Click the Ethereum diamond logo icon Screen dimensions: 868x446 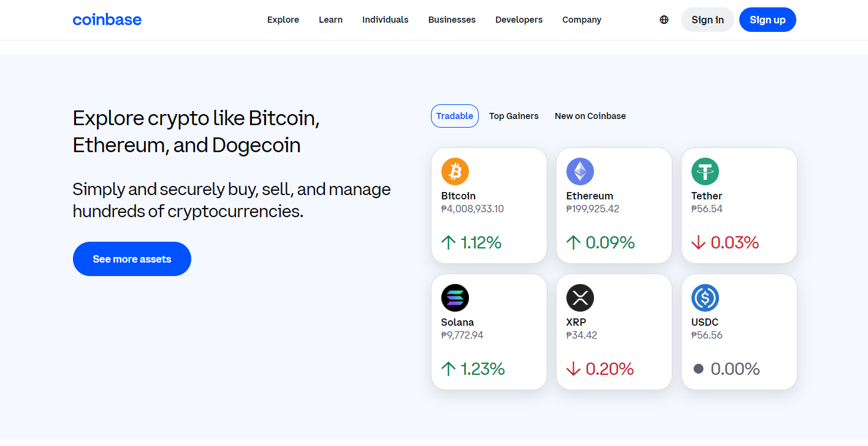[x=580, y=171]
